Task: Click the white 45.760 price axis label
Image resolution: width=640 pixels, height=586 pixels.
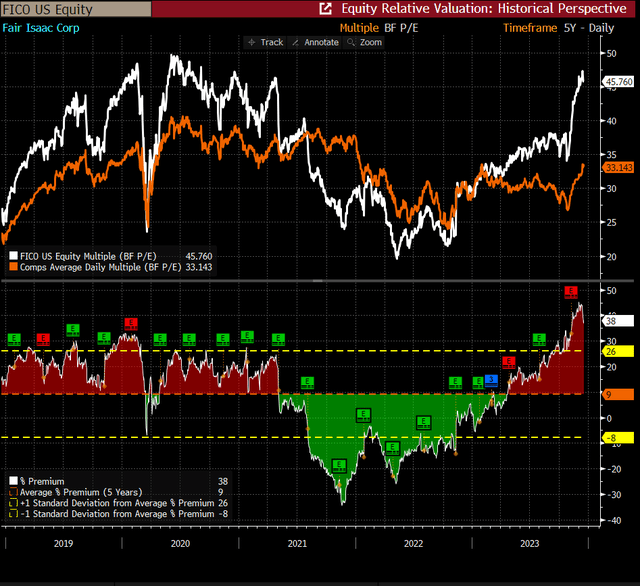Action: tap(618, 82)
